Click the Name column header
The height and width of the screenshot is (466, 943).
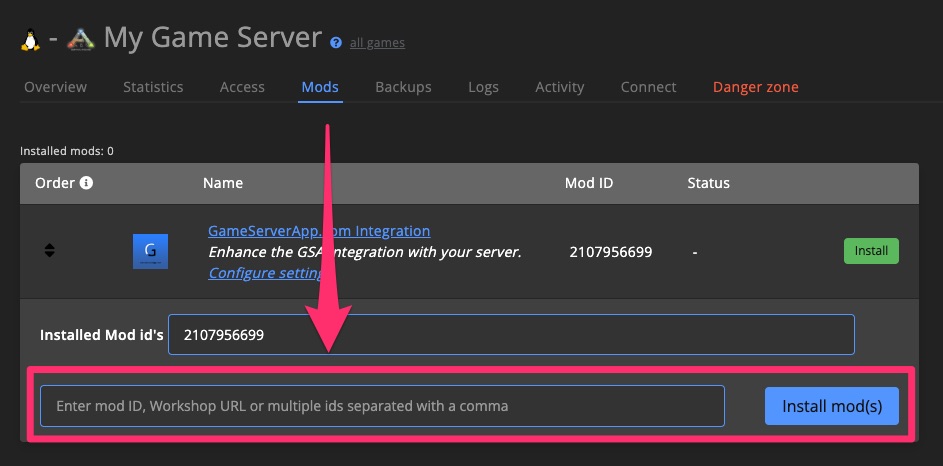[223, 183]
